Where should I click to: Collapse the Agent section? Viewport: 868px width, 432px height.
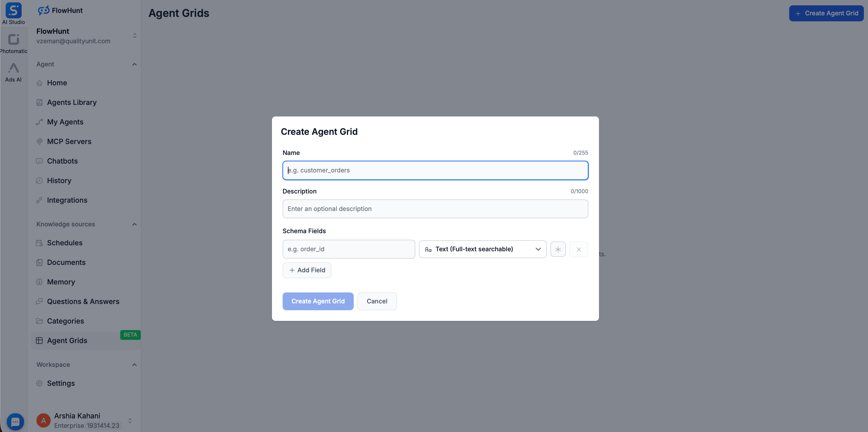134,64
